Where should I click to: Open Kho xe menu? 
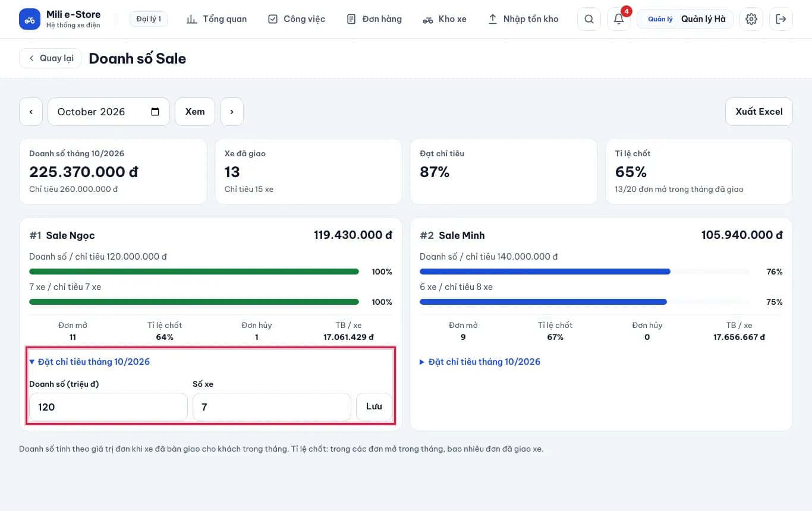[x=445, y=19]
